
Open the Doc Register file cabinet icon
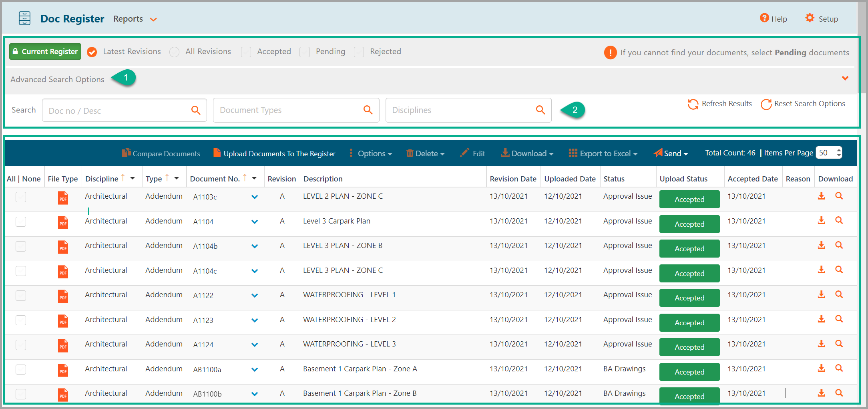[x=24, y=18]
